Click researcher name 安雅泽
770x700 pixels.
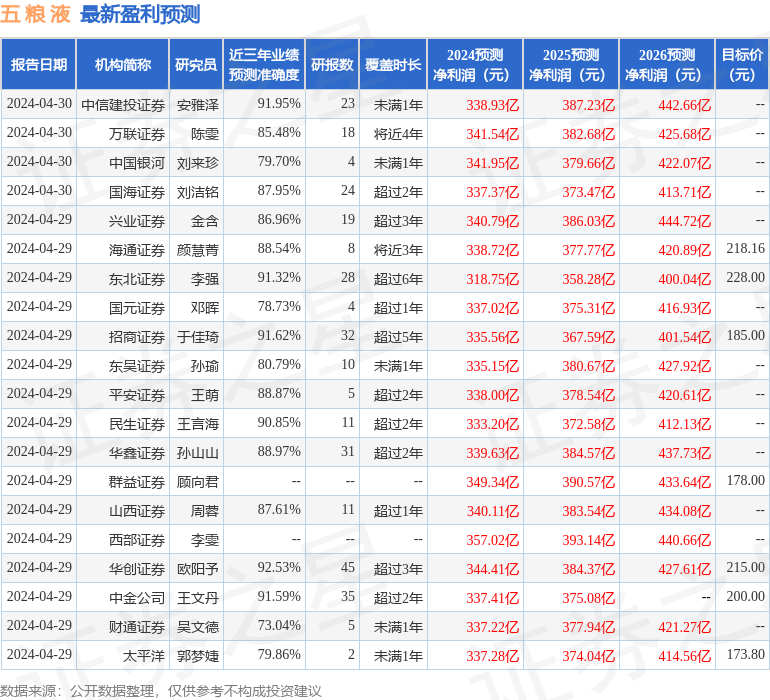[x=197, y=105]
